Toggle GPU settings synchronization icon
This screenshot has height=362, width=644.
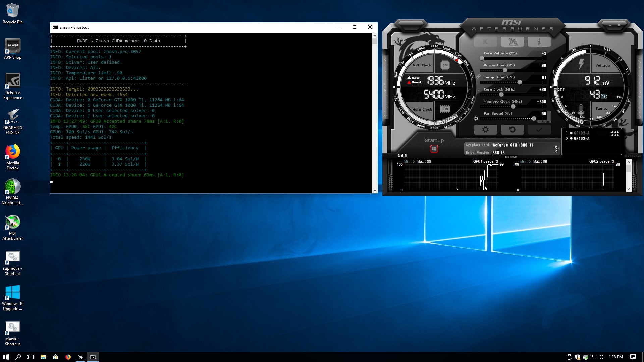614,133
